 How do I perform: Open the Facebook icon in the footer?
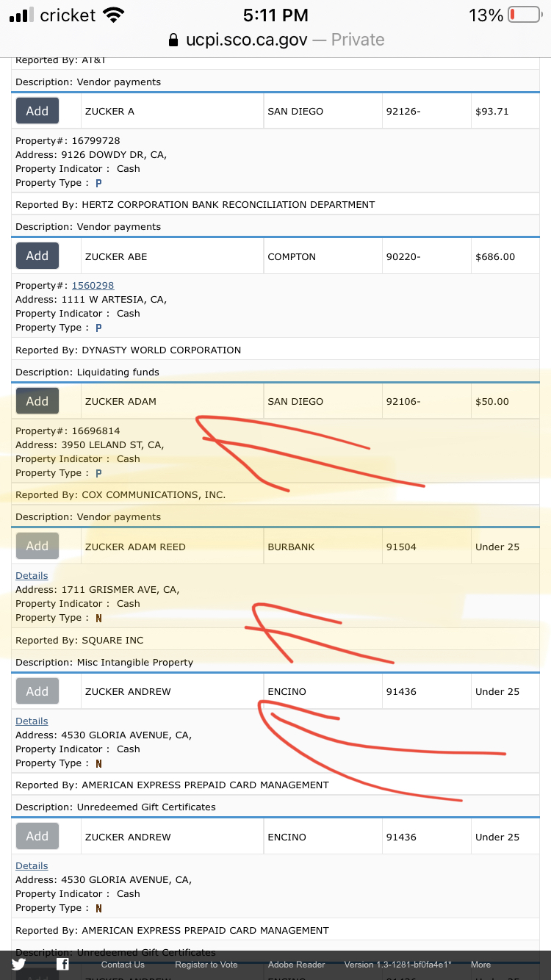click(x=63, y=965)
